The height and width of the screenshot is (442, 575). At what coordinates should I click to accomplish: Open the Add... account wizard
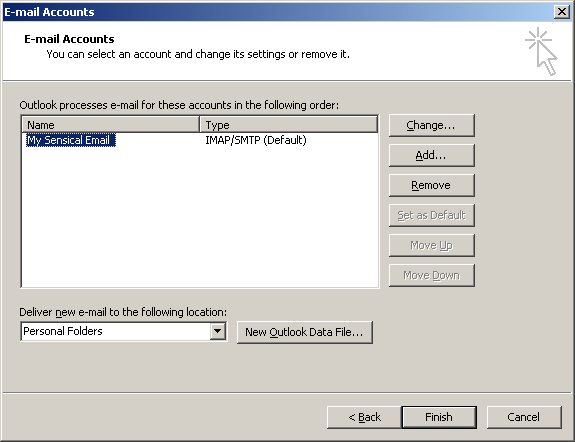click(x=432, y=156)
